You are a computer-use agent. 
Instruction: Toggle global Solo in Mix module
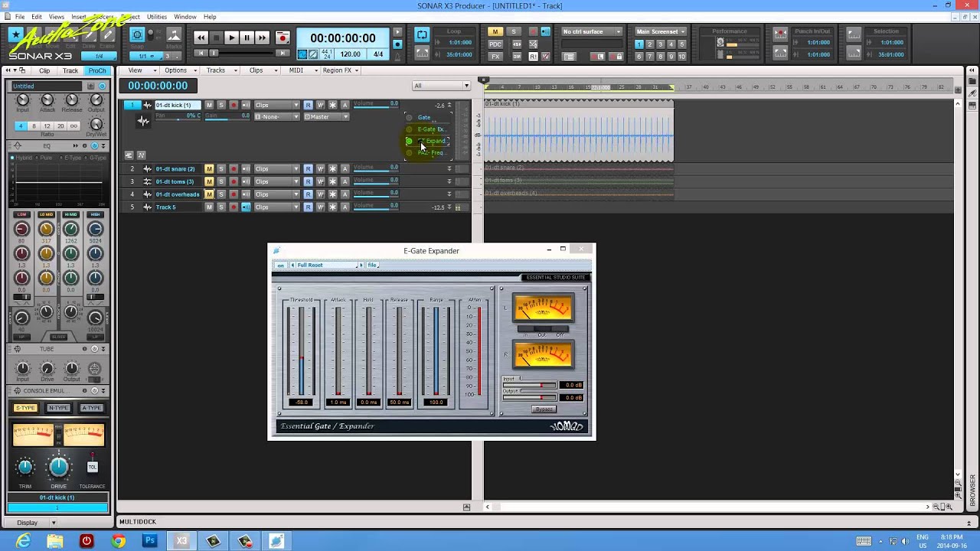[x=514, y=31]
